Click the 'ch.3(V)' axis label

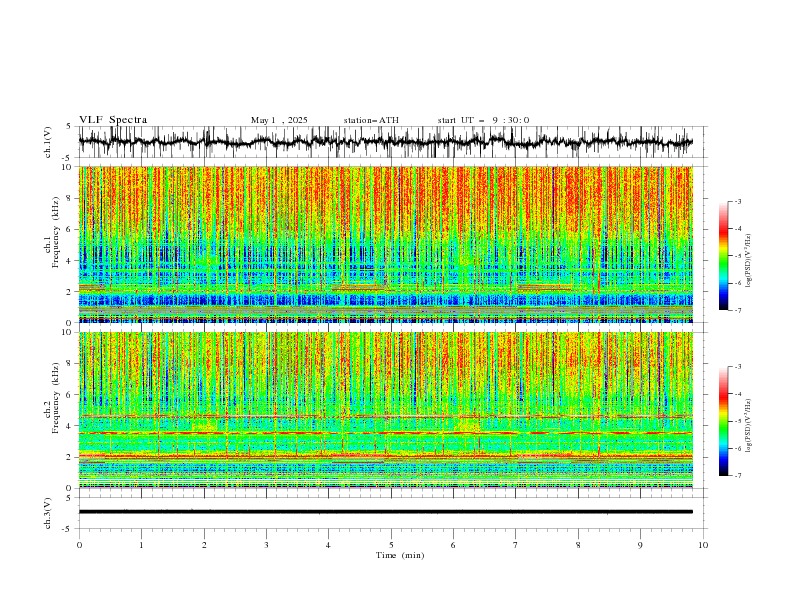click(48, 513)
